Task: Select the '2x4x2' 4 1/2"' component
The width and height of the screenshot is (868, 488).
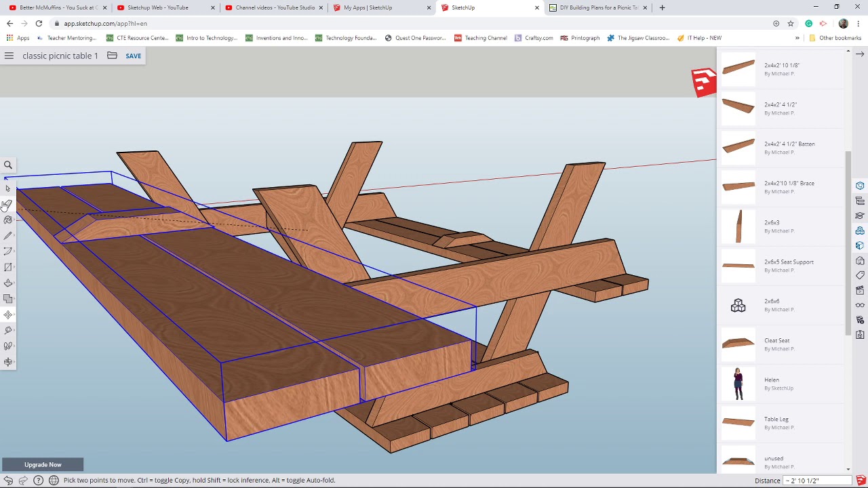Action: (781, 108)
